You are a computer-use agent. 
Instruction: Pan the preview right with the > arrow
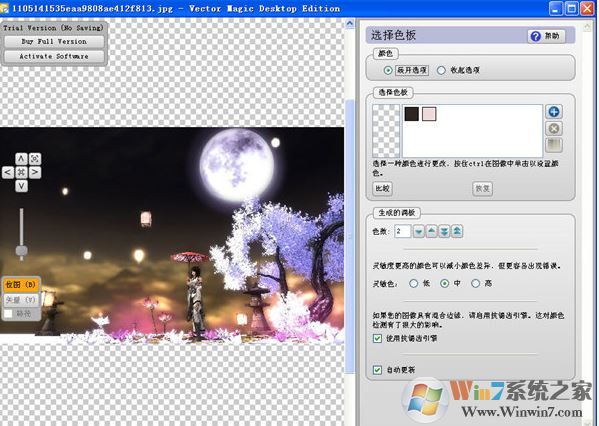click(35, 172)
